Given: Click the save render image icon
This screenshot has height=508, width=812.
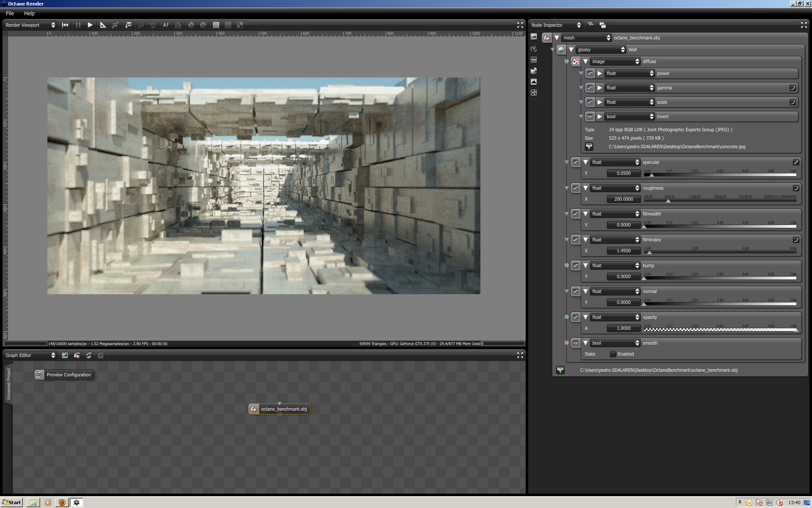Looking at the screenshot, I should [x=128, y=25].
